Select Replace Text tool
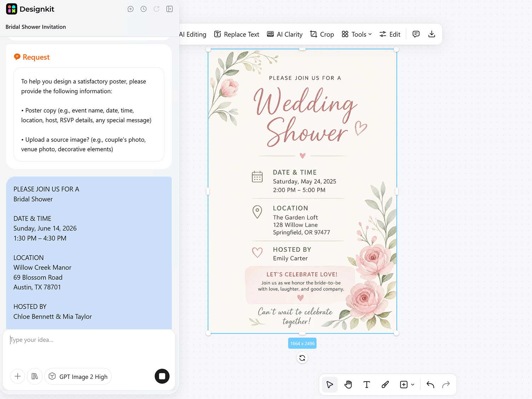 (237, 34)
